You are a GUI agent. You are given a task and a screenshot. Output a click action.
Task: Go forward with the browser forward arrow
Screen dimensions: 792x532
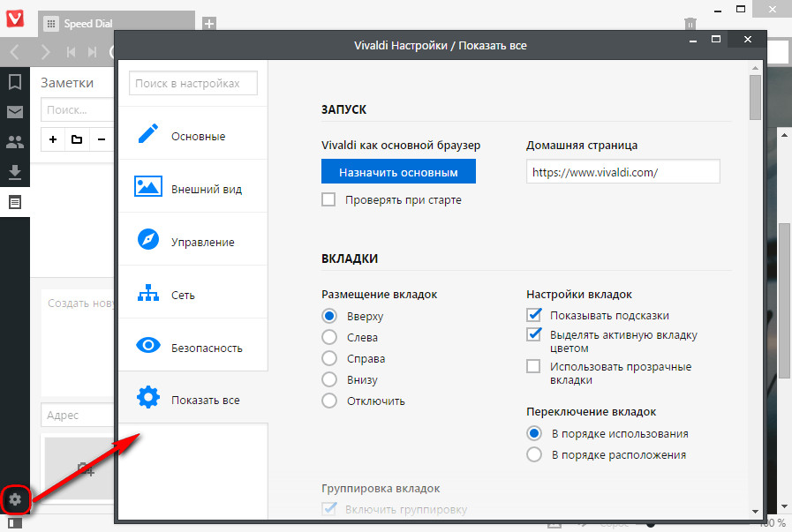(46, 52)
